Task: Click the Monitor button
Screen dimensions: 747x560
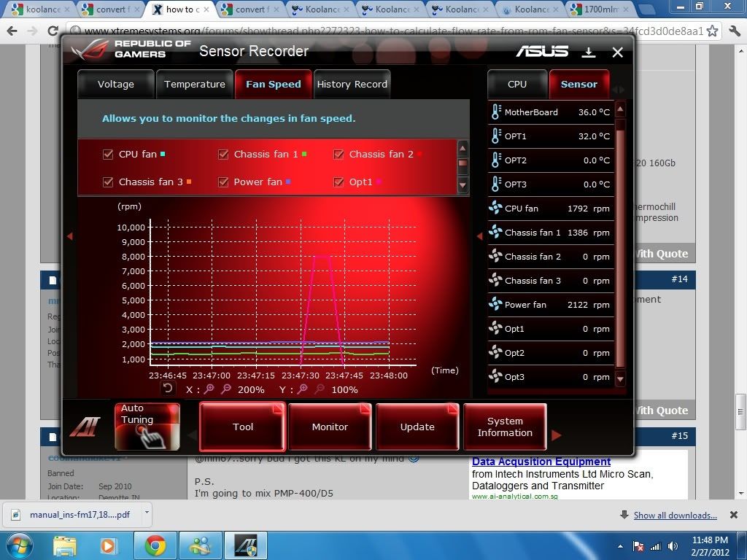Action: point(330,427)
